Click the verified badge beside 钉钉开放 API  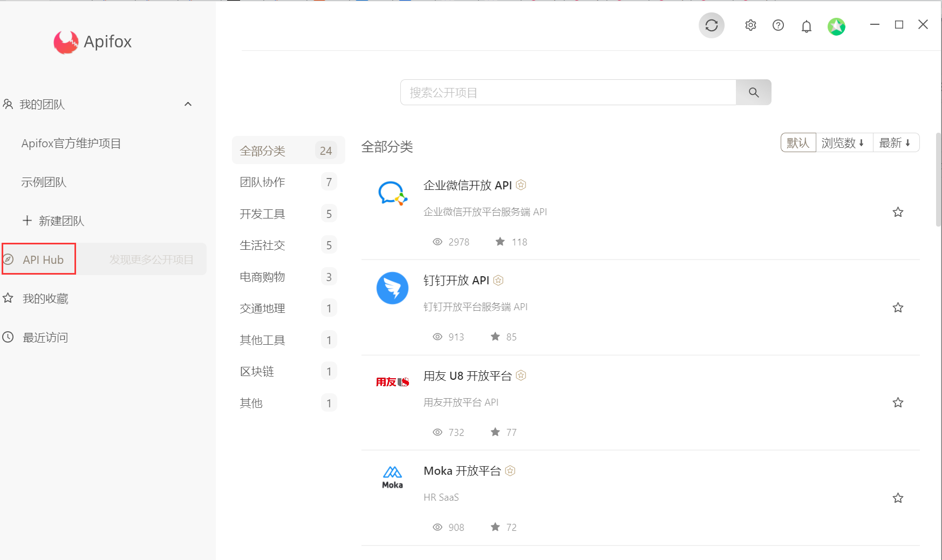[499, 281]
